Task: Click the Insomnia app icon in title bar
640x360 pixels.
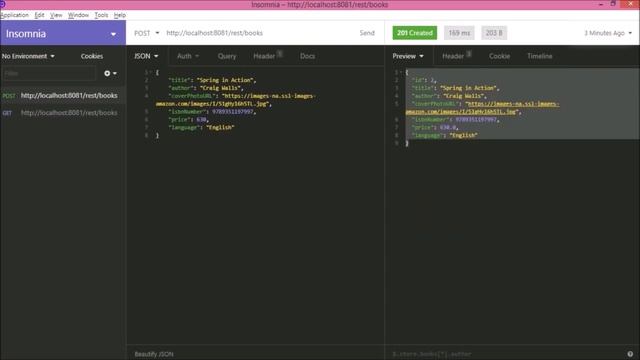Action: [2, 4]
